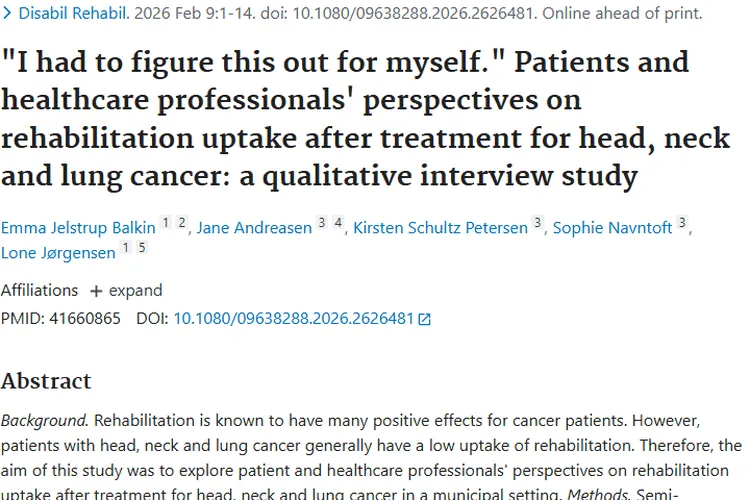Click the Abstract section heading
The height and width of the screenshot is (500, 750).
pos(46,381)
